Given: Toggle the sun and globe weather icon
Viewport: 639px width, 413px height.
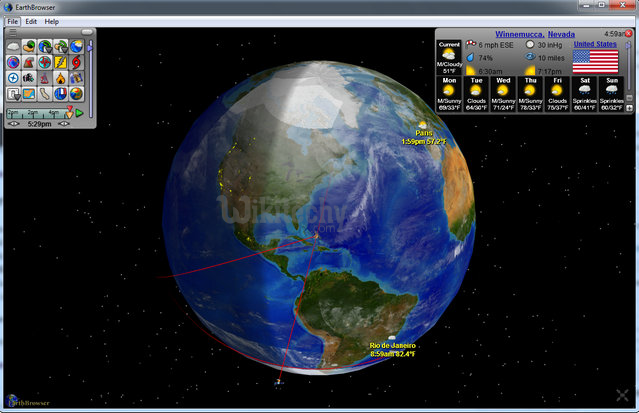Looking at the screenshot, I should click(x=76, y=46).
